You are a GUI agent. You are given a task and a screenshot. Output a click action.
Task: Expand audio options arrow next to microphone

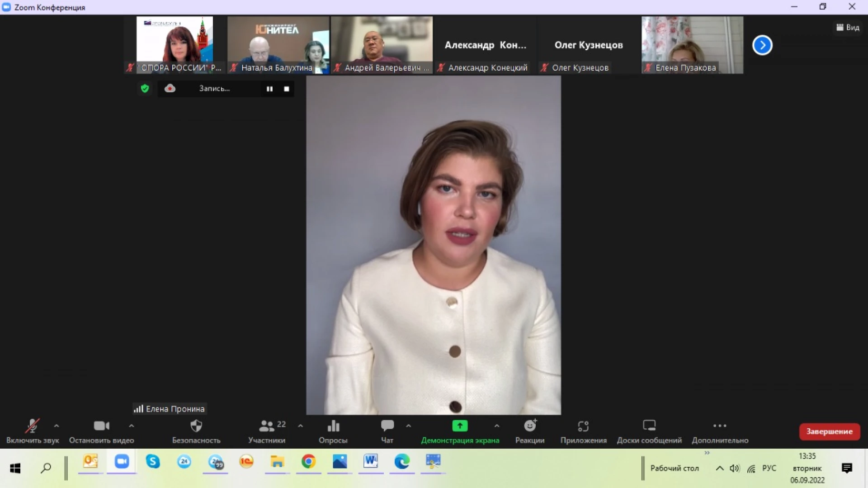57,426
